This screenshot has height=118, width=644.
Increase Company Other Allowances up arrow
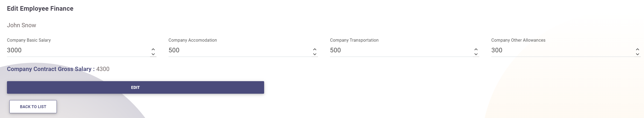click(x=638, y=49)
